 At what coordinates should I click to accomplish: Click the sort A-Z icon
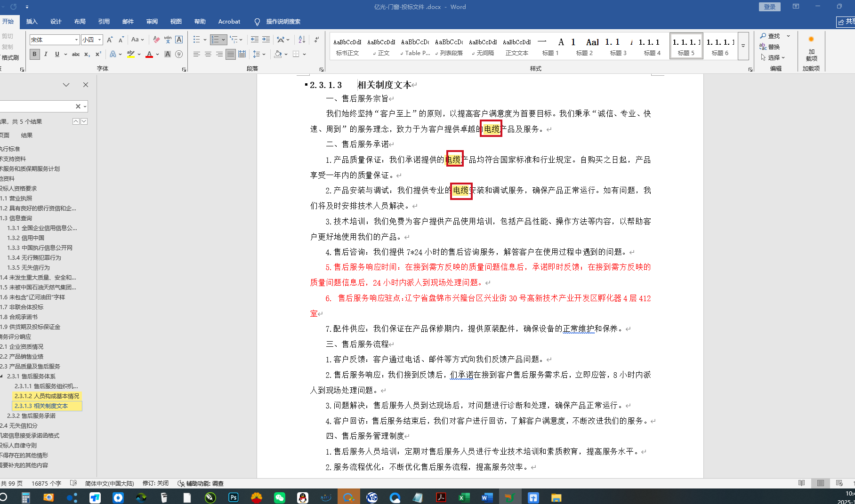[x=302, y=40]
